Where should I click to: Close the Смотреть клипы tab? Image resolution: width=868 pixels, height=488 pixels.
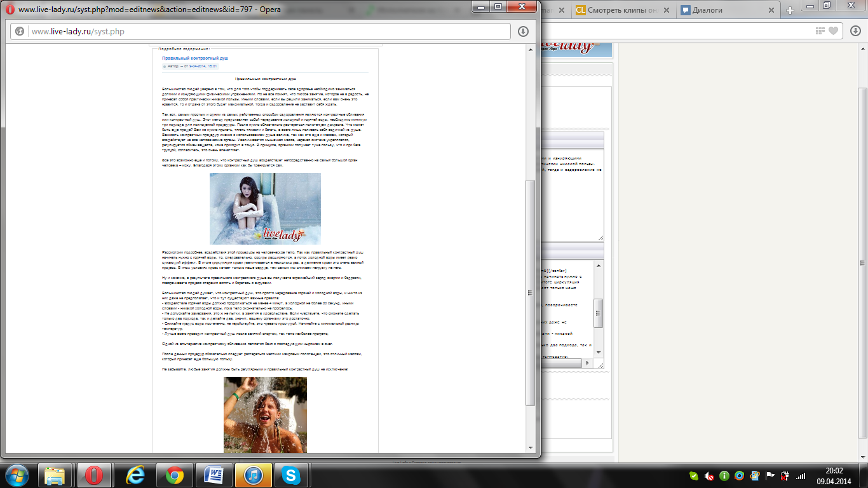(x=665, y=10)
